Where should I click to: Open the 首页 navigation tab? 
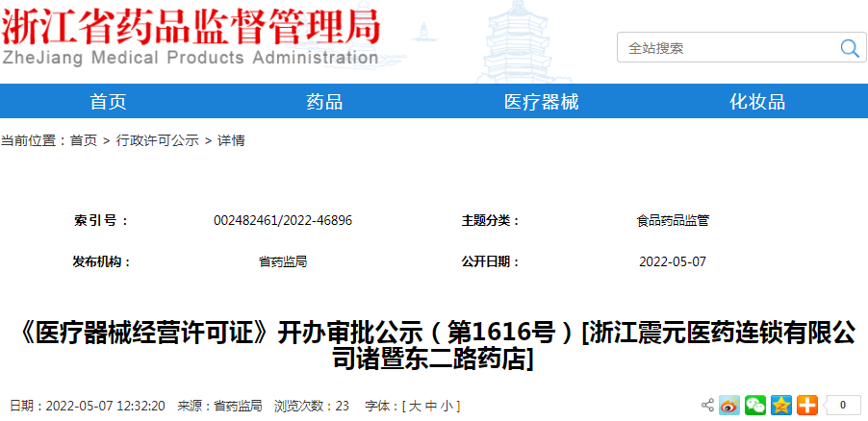click(109, 102)
